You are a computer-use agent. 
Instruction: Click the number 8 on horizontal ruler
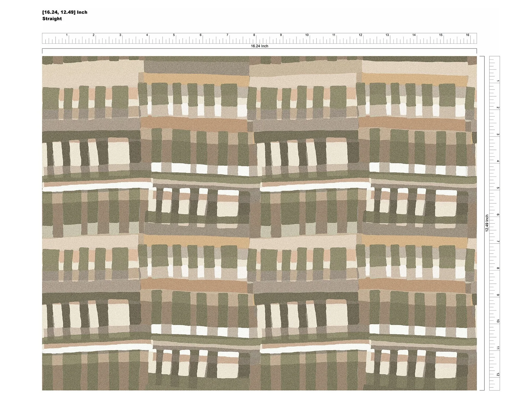pos(254,35)
